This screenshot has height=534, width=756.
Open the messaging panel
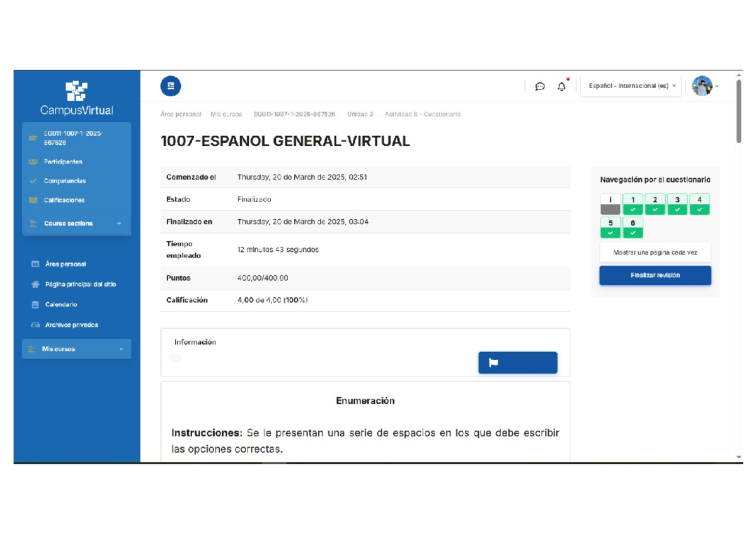pyautogui.click(x=540, y=86)
